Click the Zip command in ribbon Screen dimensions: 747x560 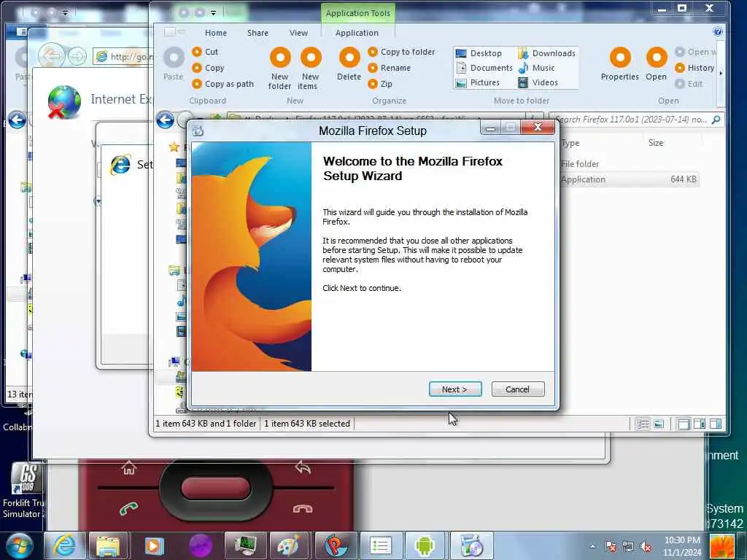(x=379, y=84)
